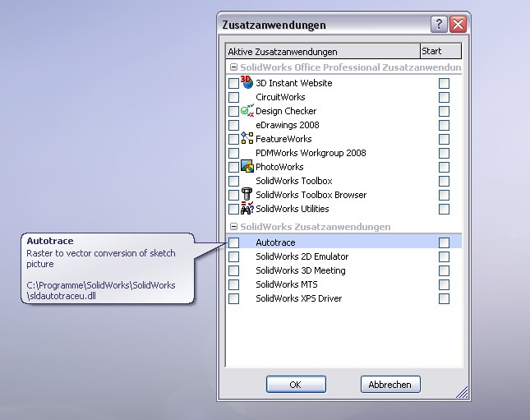Screen dimensions: 530x420
Task: Check Start checkbox for SolidWorks 3D Meeting
Action: click(x=444, y=270)
